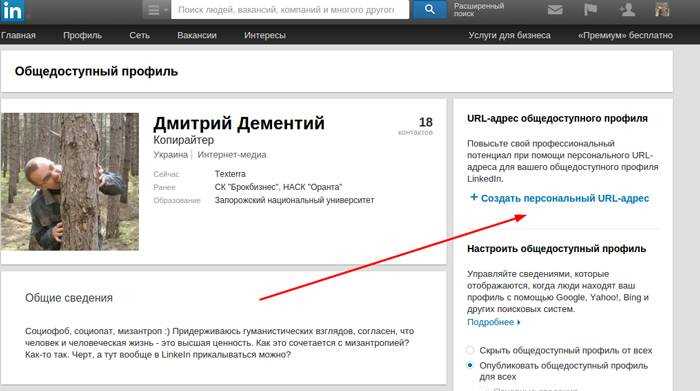Image resolution: width=700 pixels, height=391 pixels.
Task: Click the Украина location text
Action: click(x=171, y=155)
